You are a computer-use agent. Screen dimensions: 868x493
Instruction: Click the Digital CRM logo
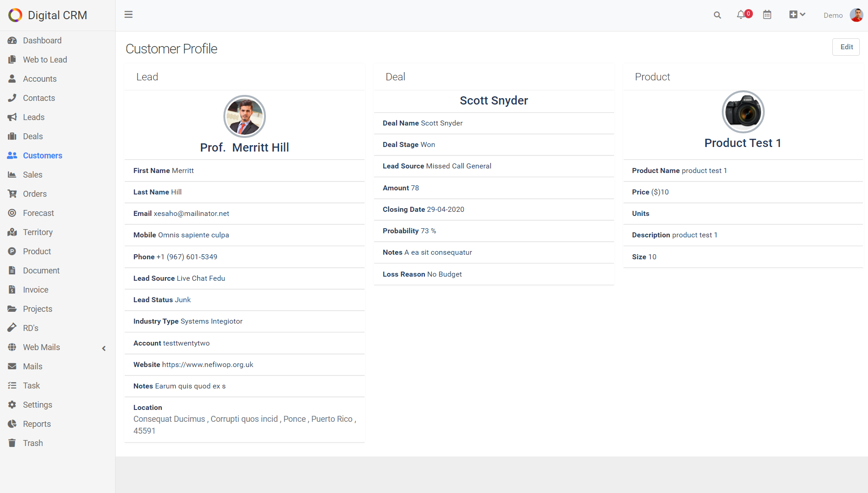(48, 15)
